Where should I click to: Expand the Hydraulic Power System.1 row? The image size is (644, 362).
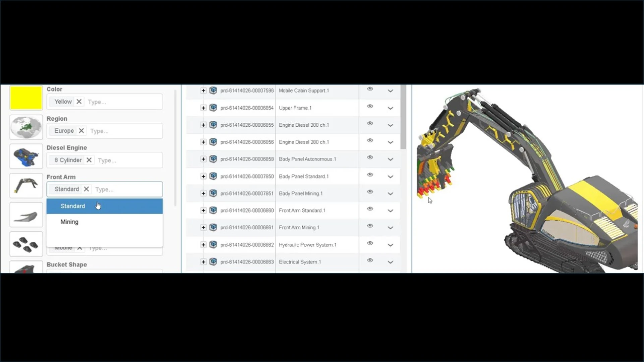coord(203,245)
